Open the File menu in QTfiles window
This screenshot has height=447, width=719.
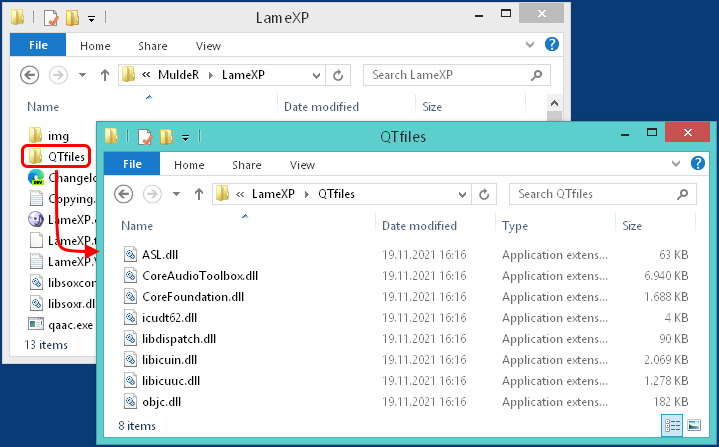132,164
